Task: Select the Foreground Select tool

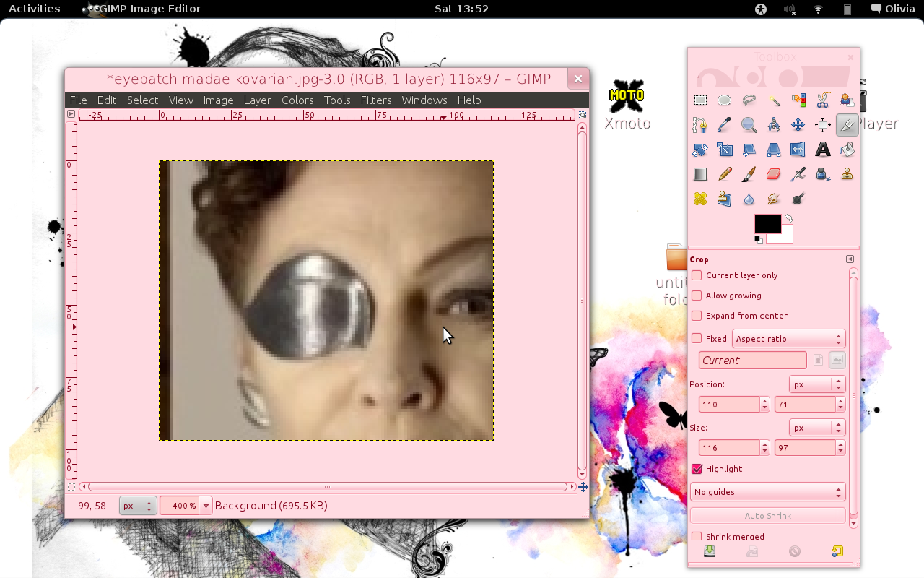Action: (847, 100)
